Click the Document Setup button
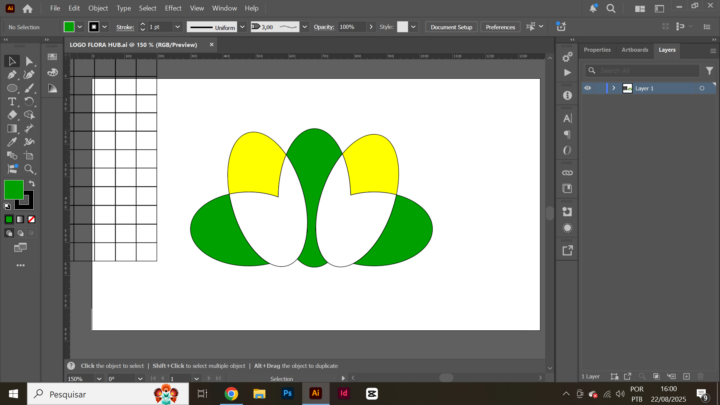The height and width of the screenshot is (405, 720). click(x=451, y=27)
